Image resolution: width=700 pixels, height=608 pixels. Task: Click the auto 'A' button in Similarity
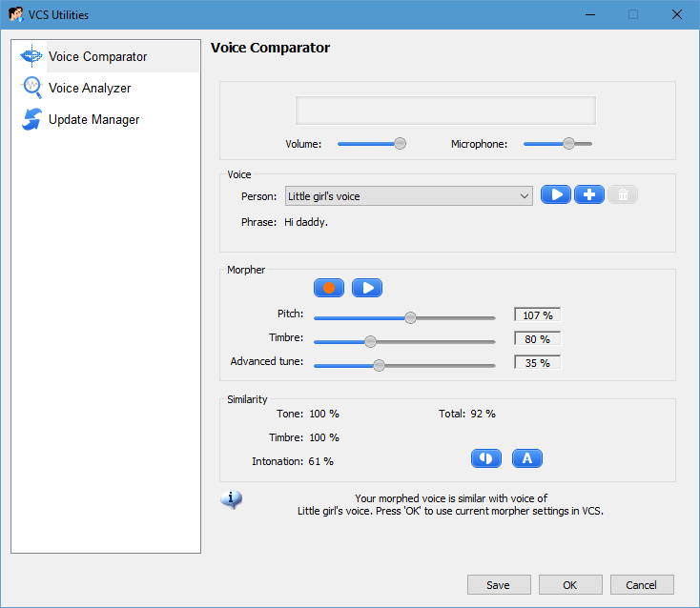(x=527, y=458)
